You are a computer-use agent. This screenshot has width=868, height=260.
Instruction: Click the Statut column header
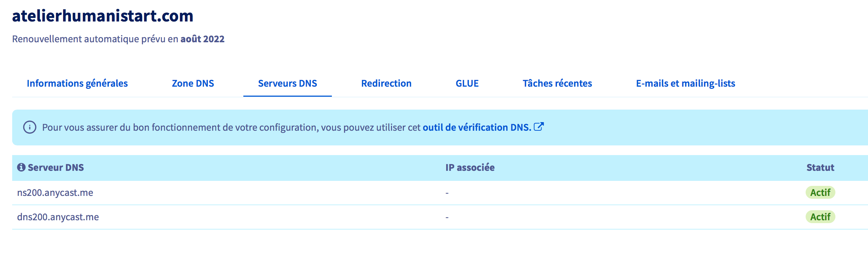point(820,168)
